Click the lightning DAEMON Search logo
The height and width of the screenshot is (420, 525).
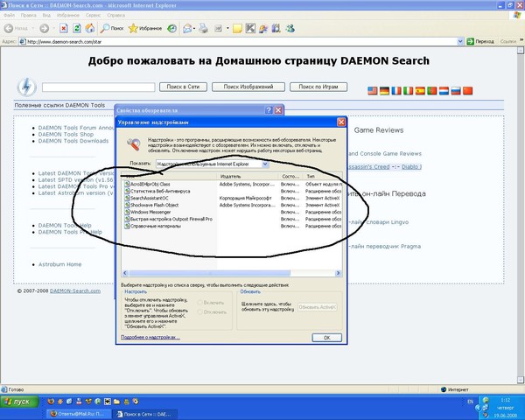click(x=27, y=87)
